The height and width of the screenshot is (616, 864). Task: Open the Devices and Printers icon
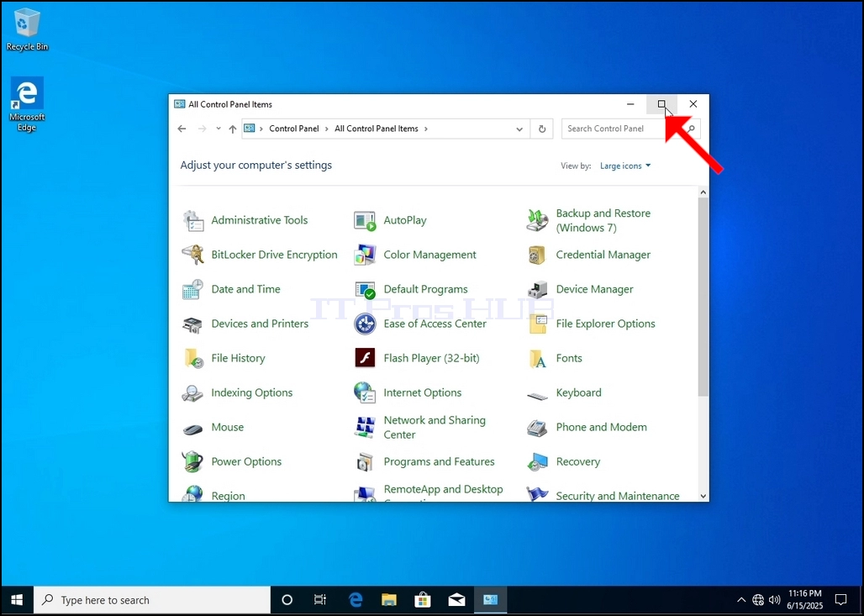click(192, 324)
